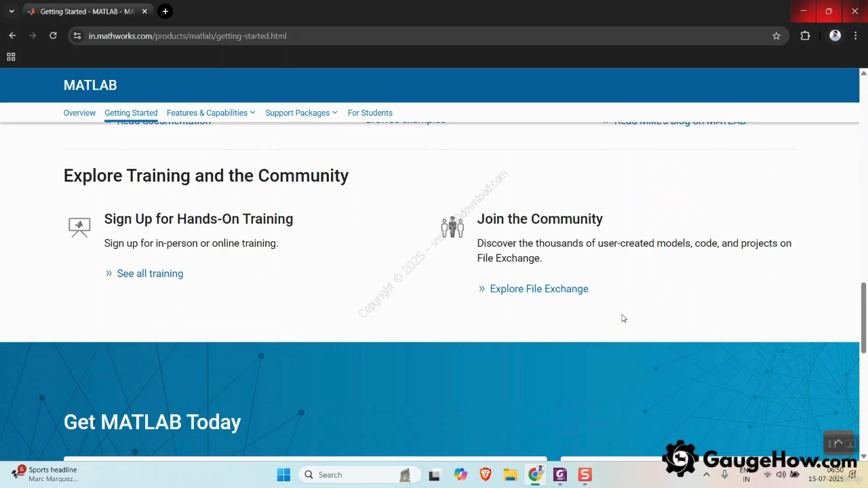Expand the tab search dropdown arrow
868x488 pixels.
(12, 12)
